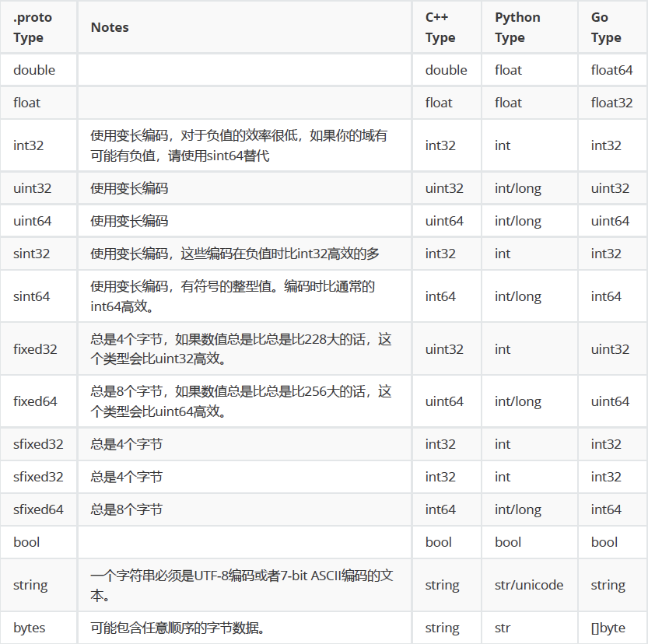Viewport: 648px width, 644px height.
Task: Click "使用变长编码" note in uint64 row
Action: 129,221
